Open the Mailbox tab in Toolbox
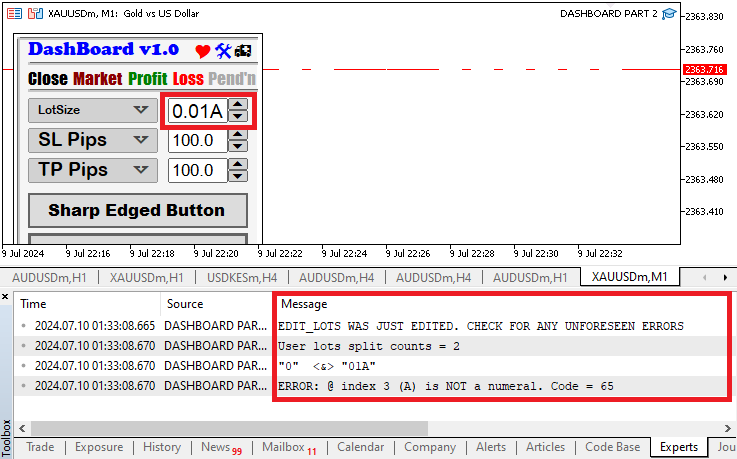 (289, 447)
